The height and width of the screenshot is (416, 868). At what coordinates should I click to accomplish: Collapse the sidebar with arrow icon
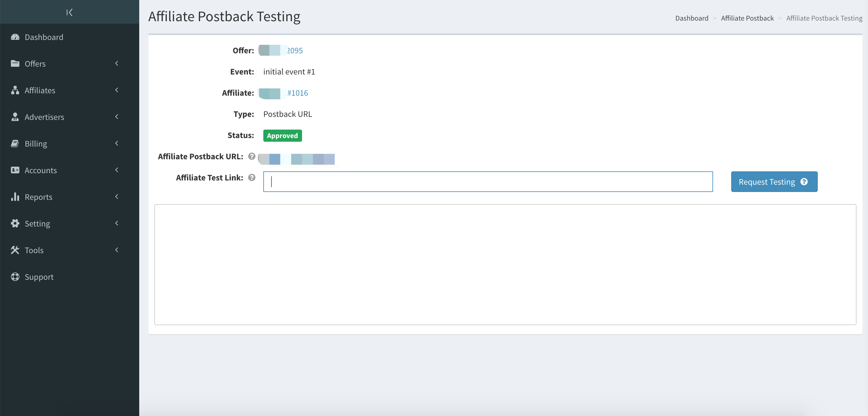pos(69,12)
